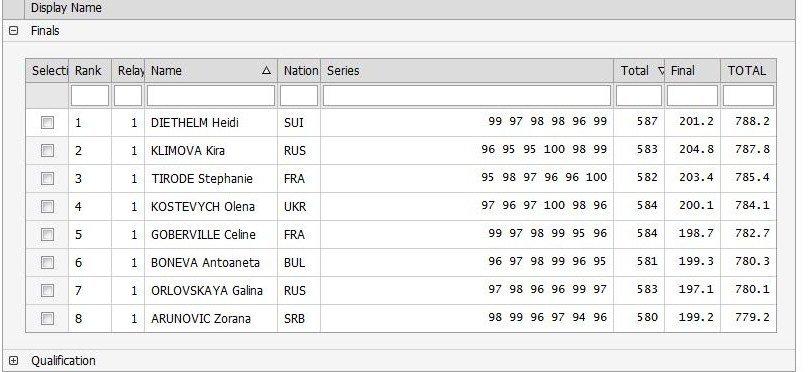The image size is (810, 372).
Task: Expand the Qualification group
Action: click(13, 361)
